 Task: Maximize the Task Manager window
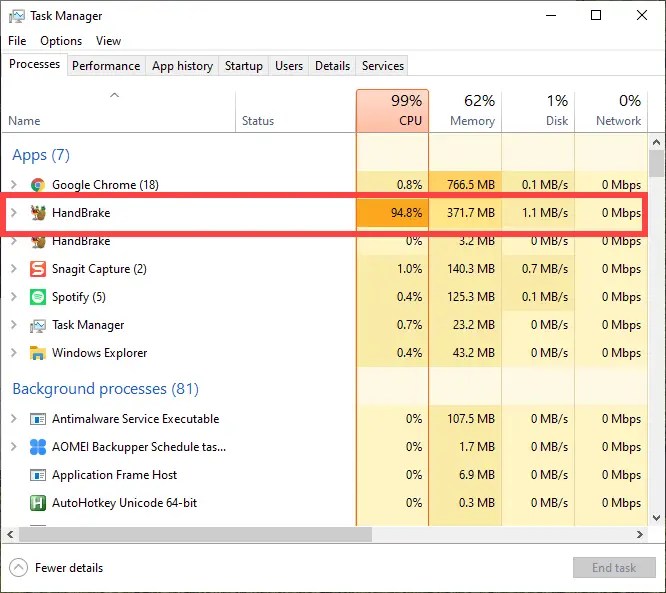(x=596, y=15)
